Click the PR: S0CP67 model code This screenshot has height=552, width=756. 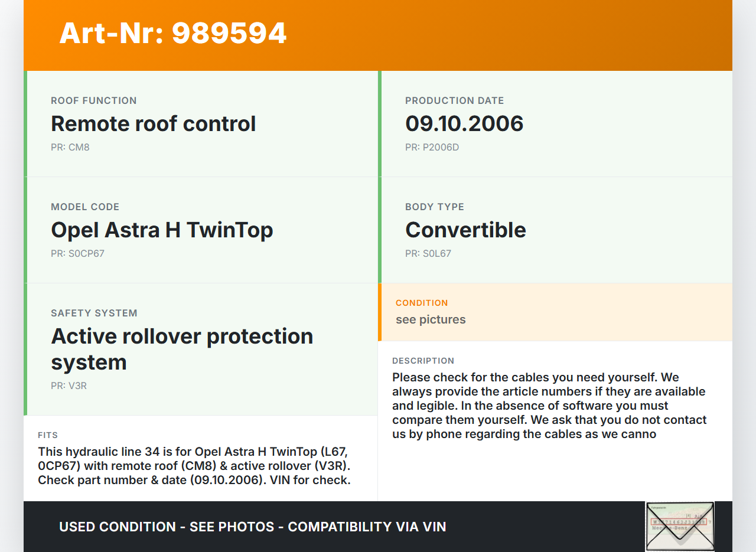point(77,253)
